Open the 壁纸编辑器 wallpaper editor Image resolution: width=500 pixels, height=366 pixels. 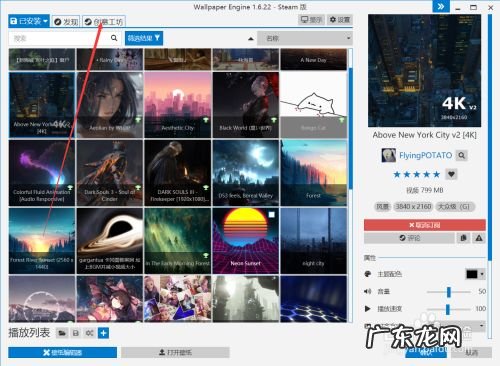(x=62, y=352)
